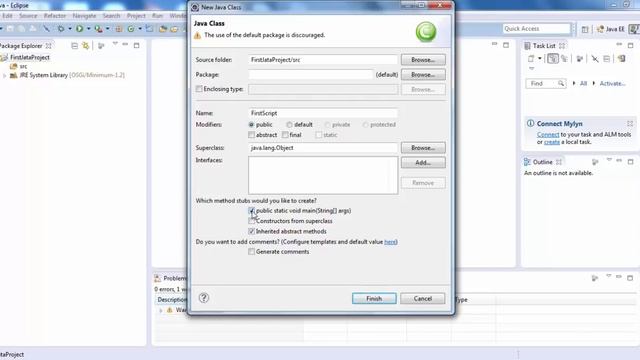The width and height of the screenshot is (640, 360).
Task: Click Add button for Interfaces
Action: click(x=423, y=162)
